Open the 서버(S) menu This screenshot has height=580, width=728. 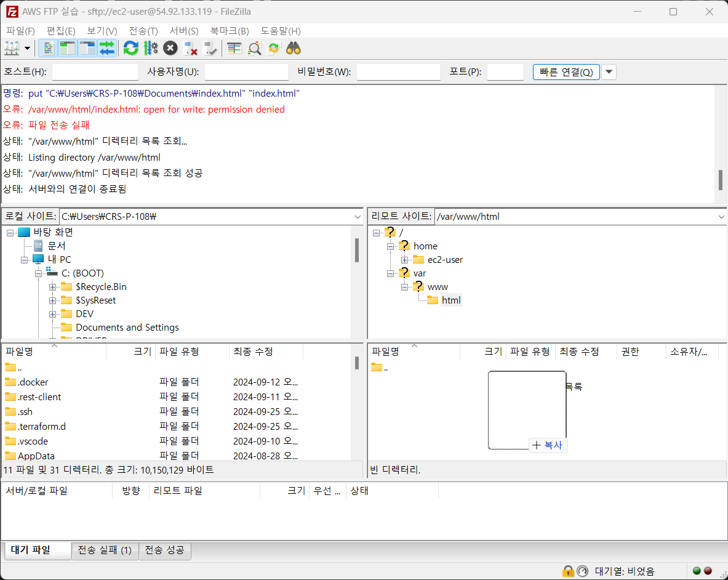184,31
